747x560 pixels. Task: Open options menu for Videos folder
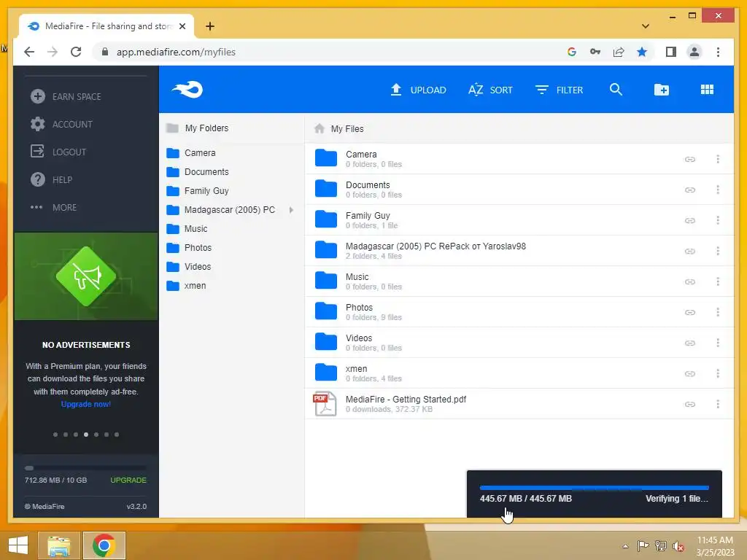point(718,343)
